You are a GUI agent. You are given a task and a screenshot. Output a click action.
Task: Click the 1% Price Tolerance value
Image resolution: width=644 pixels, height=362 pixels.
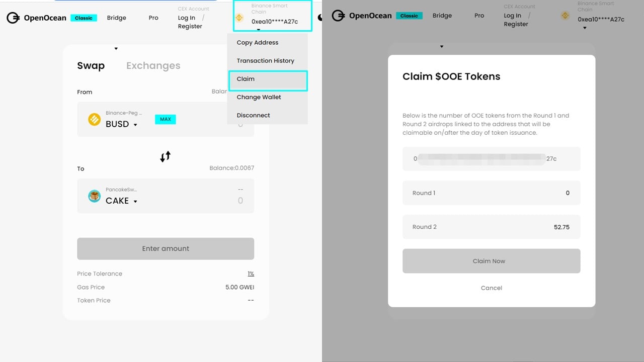point(251,274)
